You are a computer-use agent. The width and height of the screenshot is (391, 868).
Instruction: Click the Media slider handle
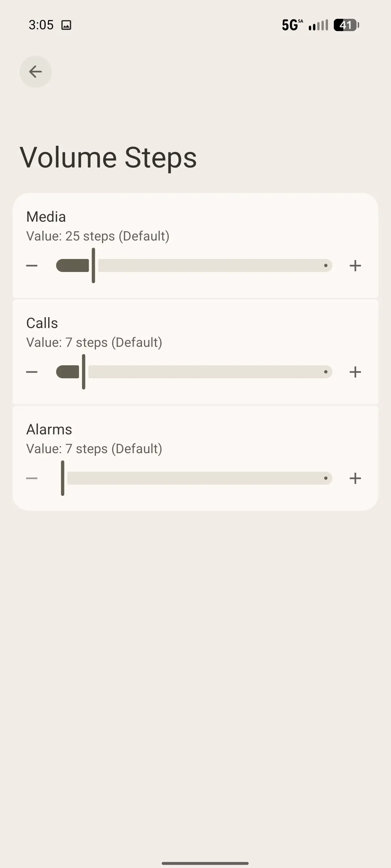[93, 266]
